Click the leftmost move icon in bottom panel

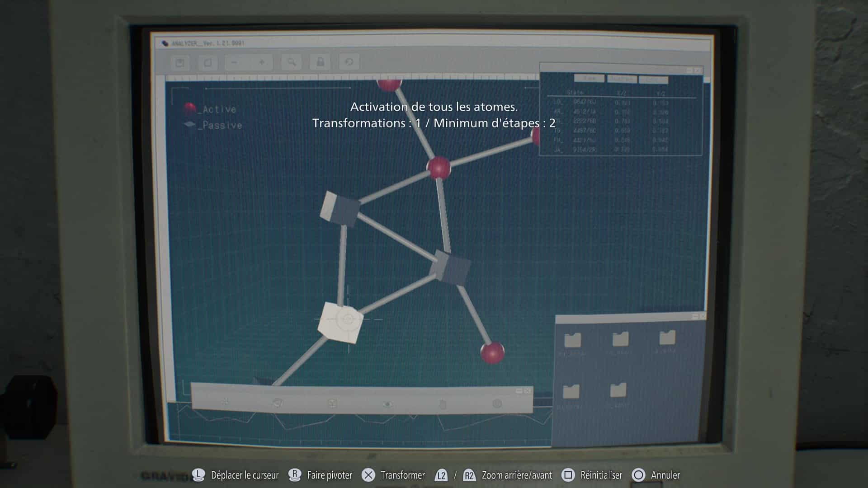click(225, 402)
